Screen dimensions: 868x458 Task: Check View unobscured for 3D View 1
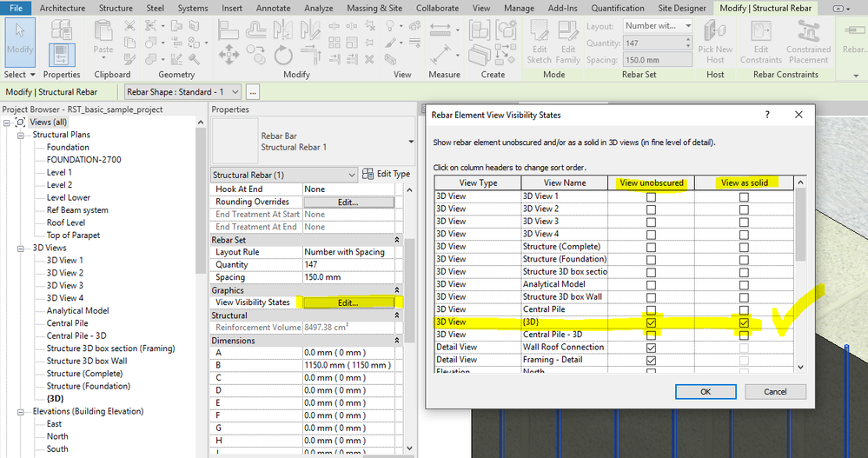651,197
